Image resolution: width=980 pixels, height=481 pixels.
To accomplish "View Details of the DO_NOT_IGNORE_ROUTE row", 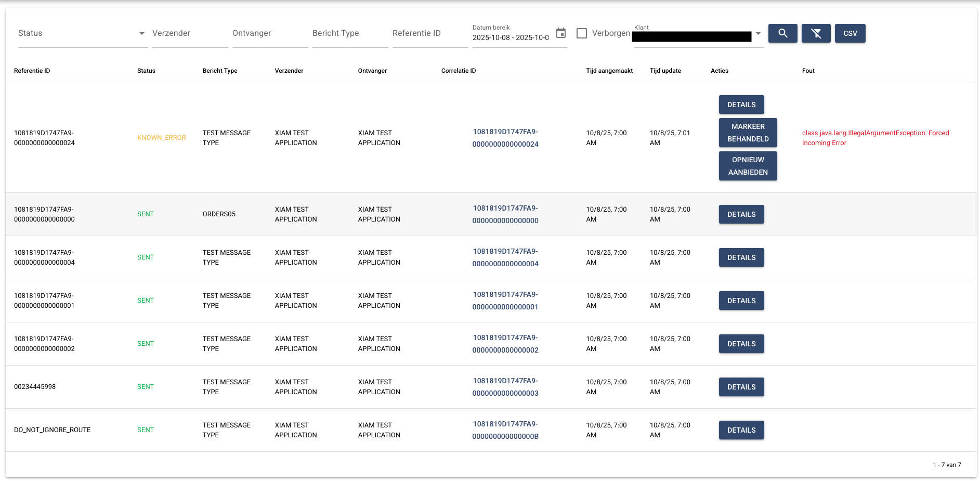I will point(741,430).
